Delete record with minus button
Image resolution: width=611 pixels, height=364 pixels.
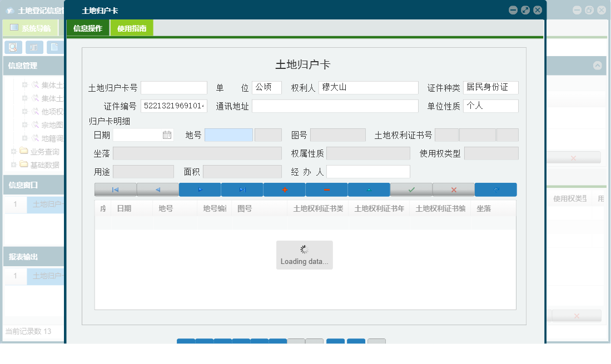click(x=326, y=190)
